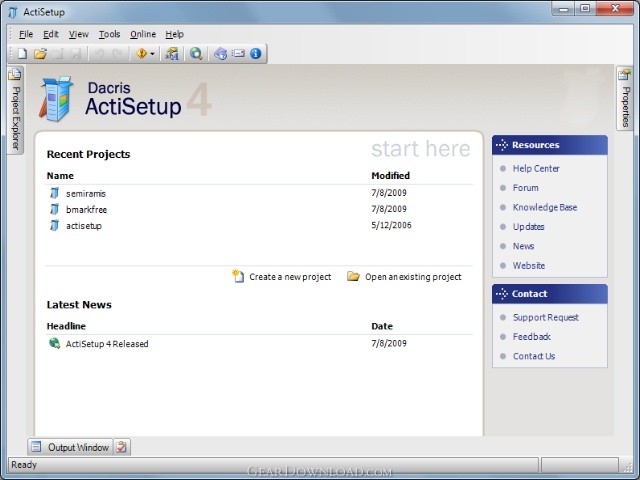Click the icon next to bmarkfree
640x480 pixels.
pyautogui.click(x=54, y=209)
